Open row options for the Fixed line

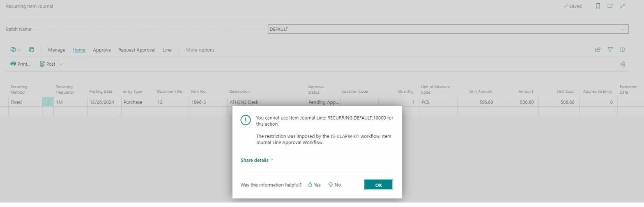tap(48, 102)
